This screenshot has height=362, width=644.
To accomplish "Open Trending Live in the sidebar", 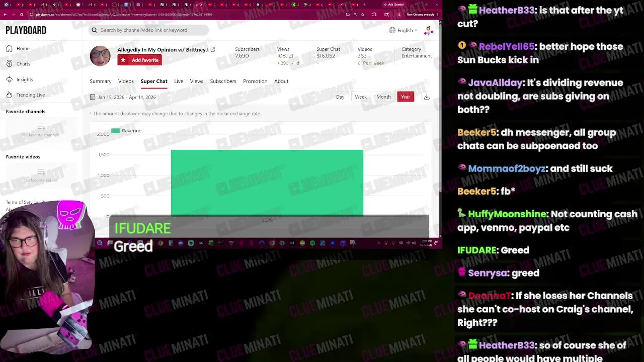I will pyautogui.click(x=30, y=95).
